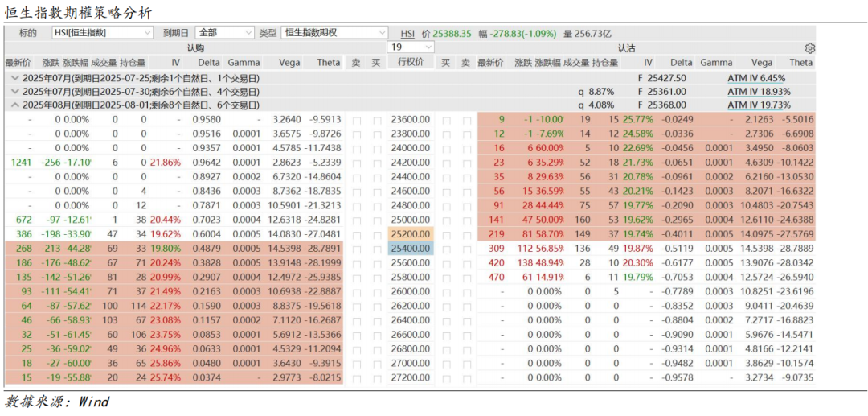The width and height of the screenshot is (868, 416).
Task: Tick put-side 卖 checkbox for strike 27200.00
Action: pyautogui.click(x=467, y=378)
